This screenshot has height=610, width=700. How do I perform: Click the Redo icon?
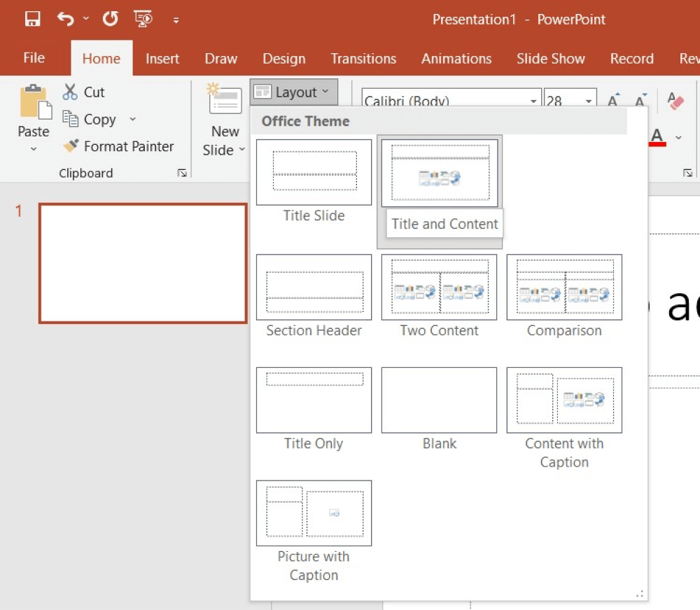pyautogui.click(x=109, y=18)
